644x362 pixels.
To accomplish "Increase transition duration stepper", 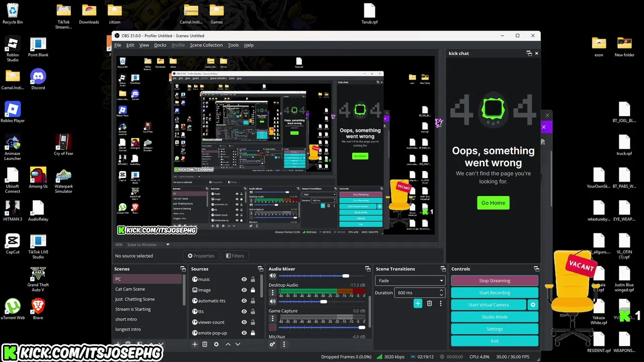I will click(x=441, y=290).
